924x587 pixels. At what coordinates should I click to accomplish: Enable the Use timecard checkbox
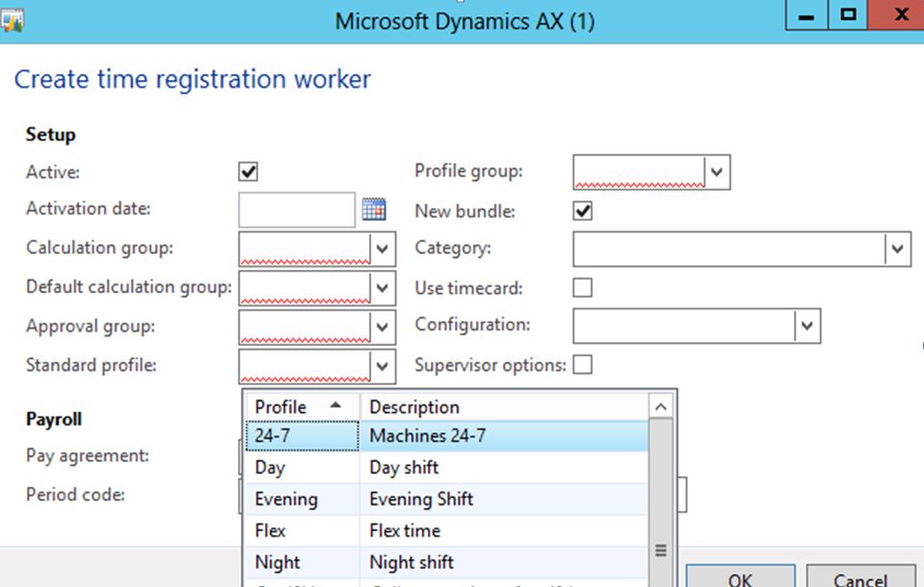click(x=583, y=287)
